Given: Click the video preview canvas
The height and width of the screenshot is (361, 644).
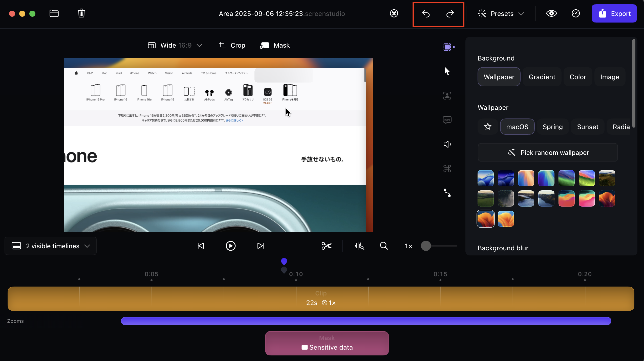Looking at the screenshot, I should click(219, 145).
